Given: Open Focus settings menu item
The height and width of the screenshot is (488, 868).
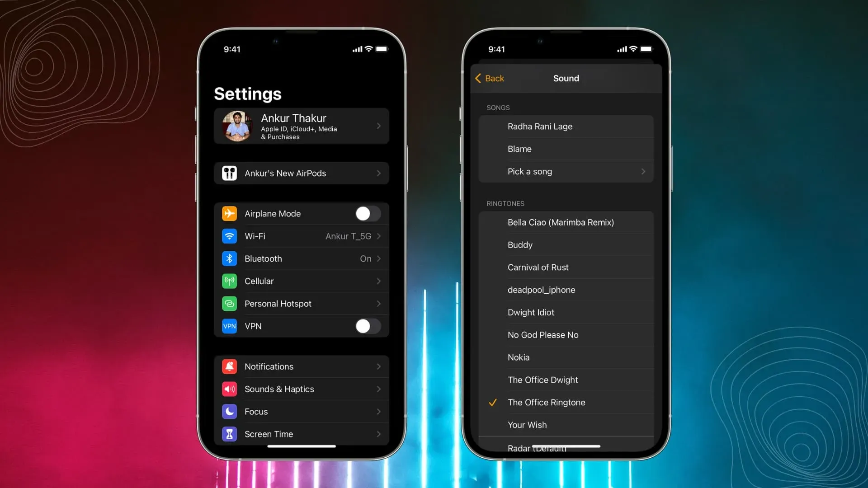Looking at the screenshot, I should pyautogui.click(x=301, y=411).
